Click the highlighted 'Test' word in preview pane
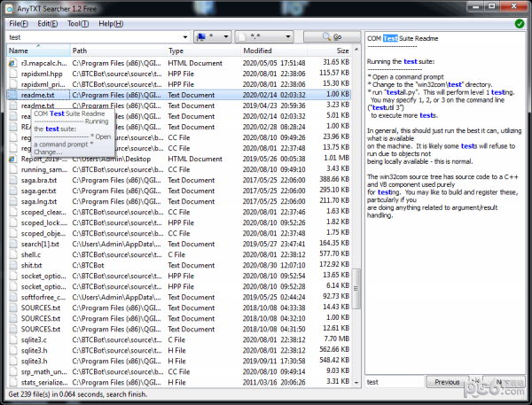Viewport: 532px width, 405px height. point(390,38)
